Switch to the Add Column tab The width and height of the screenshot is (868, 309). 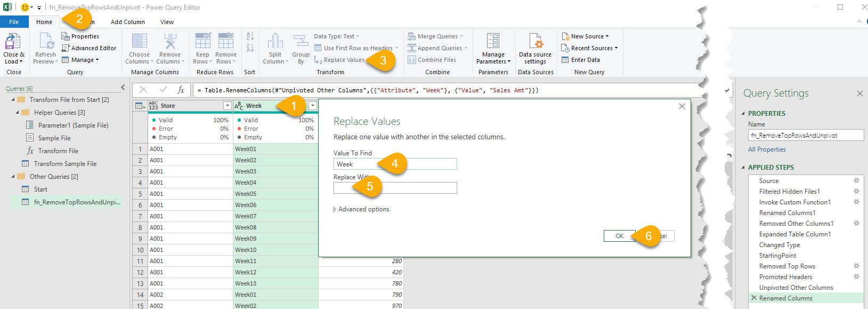tap(127, 22)
